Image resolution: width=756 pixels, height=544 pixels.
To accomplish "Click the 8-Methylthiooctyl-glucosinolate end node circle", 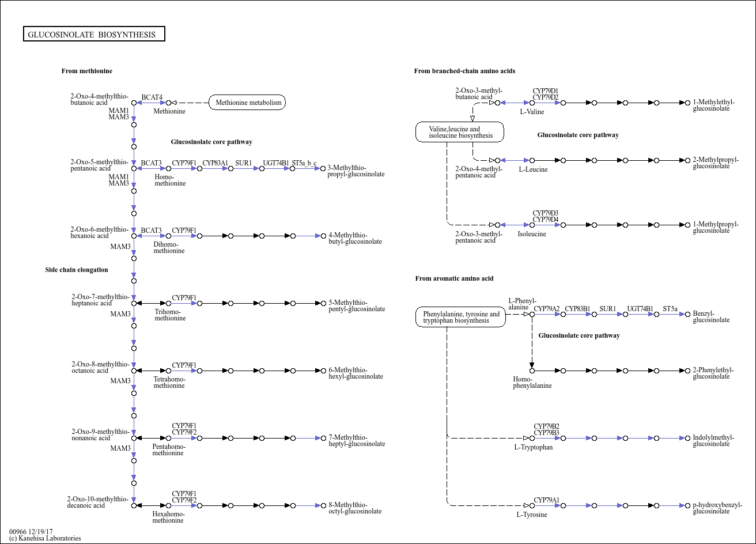I will pyautogui.click(x=323, y=505).
